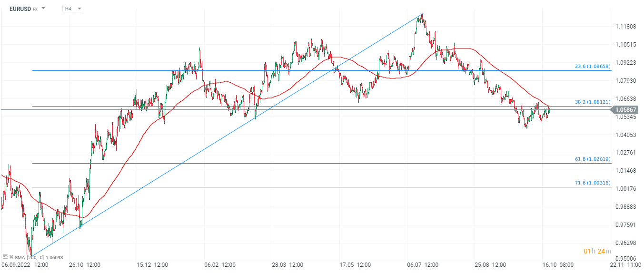The image size is (644, 273).
Task: Click the 06.02 12:00 time axis label
Action: point(220,264)
